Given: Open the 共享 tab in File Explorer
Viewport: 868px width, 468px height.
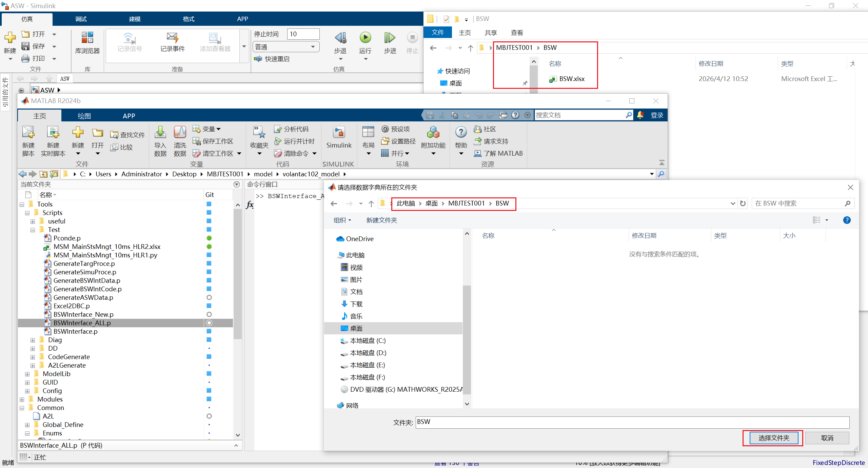Looking at the screenshot, I should (x=491, y=33).
